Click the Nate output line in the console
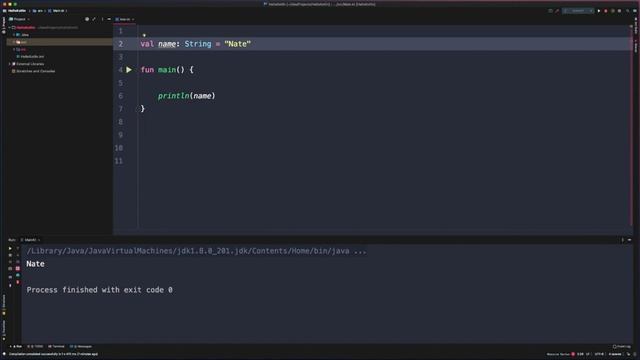Viewport: 640px width, 360px height. (36, 264)
